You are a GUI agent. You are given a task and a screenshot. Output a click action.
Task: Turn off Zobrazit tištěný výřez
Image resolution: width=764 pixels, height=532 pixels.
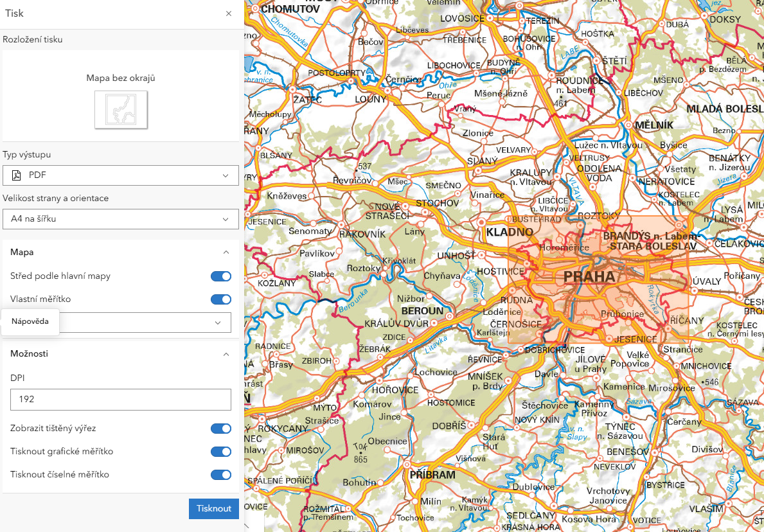pyautogui.click(x=221, y=429)
